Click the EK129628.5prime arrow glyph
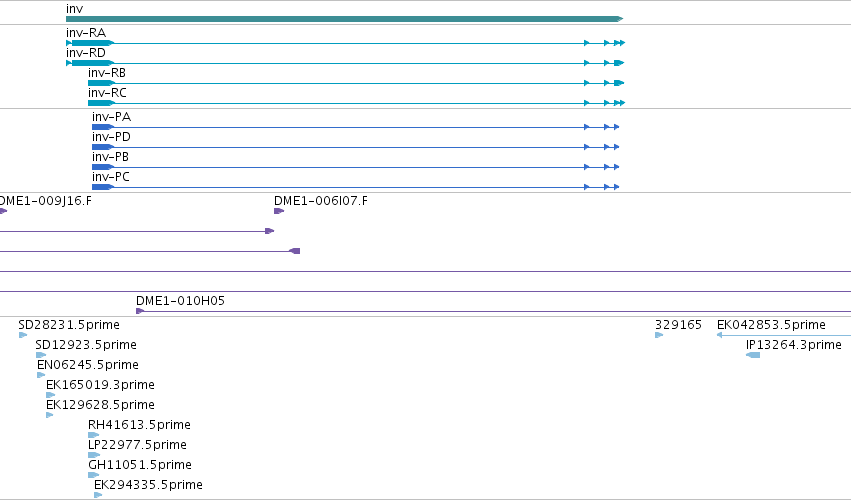 pyautogui.click(x=50, y=415)
